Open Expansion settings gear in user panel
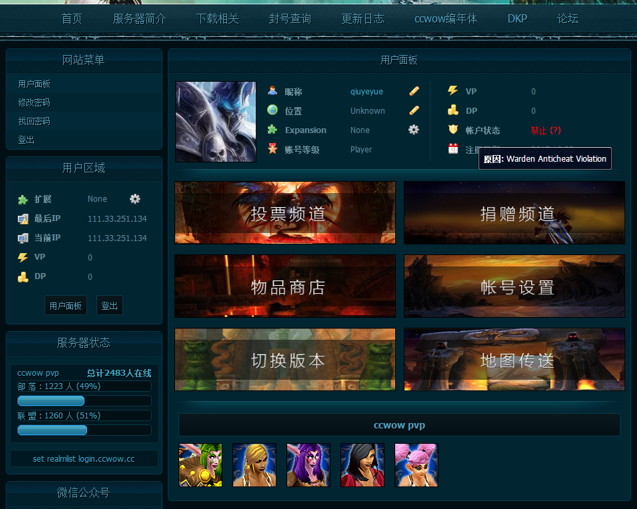 coord(414,130)
